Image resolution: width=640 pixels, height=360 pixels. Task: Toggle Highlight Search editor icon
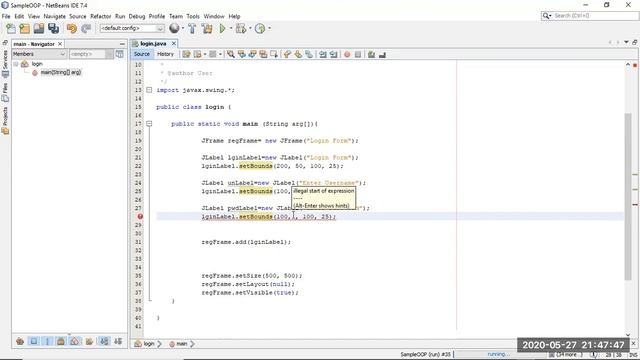pyautogui.click(x=263, y=54)
